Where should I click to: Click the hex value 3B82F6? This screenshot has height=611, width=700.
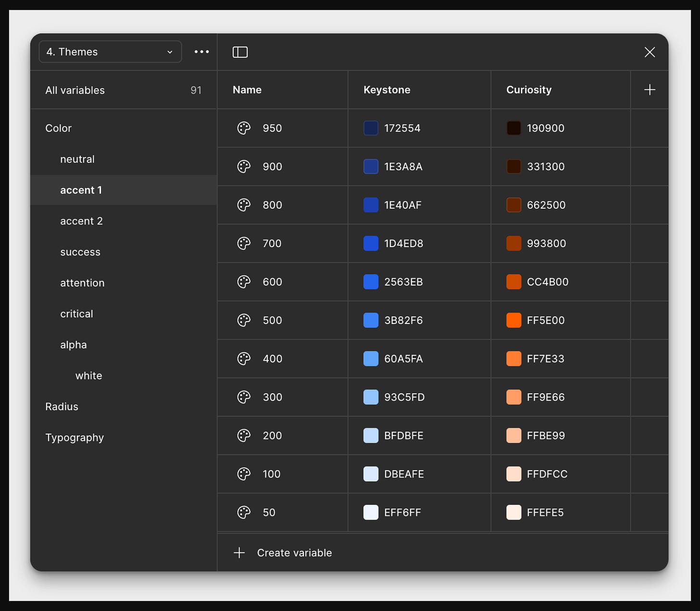click(x=403, y=321)
